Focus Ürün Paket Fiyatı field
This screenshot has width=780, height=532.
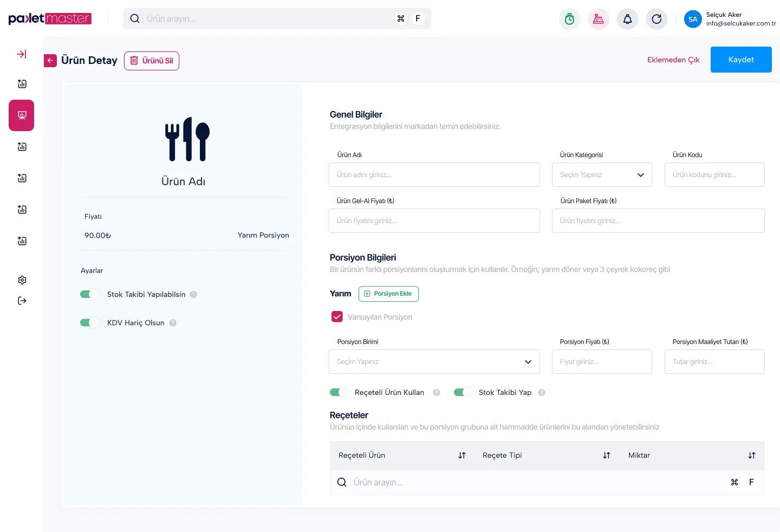point(658,221)
